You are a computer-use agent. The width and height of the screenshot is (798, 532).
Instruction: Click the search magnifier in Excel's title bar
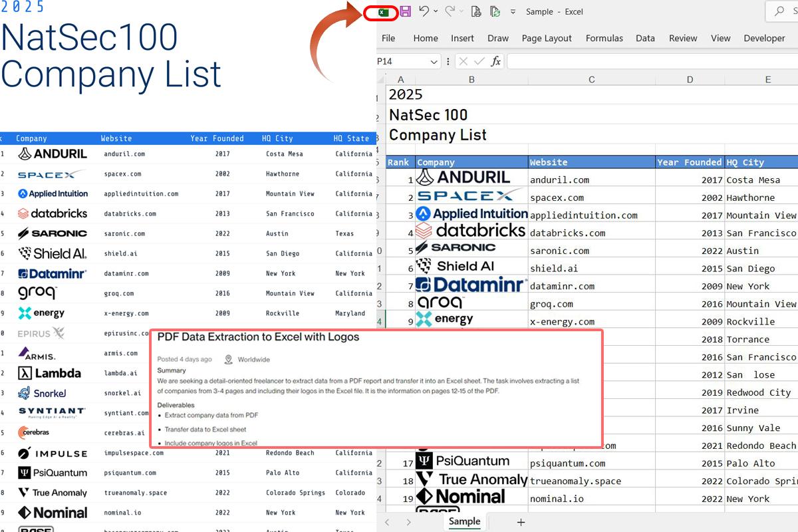[x=779, y=11]
